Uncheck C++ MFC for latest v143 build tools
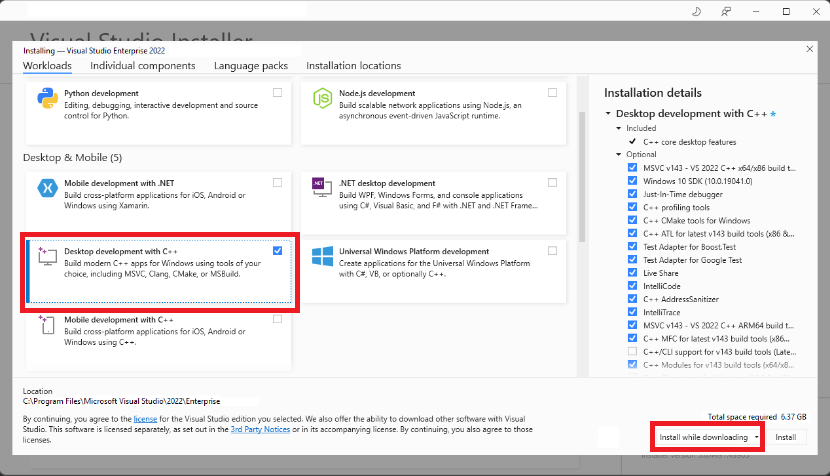 click(x=632, y=338)
